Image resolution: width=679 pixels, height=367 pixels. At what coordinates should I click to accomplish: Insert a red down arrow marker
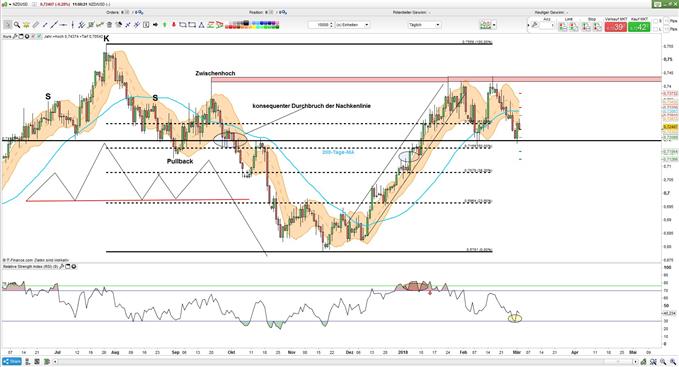click(x=174, y=25)
